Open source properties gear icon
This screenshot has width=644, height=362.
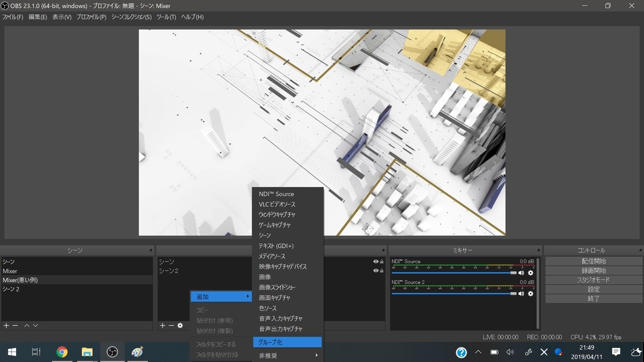pos(180,326)
